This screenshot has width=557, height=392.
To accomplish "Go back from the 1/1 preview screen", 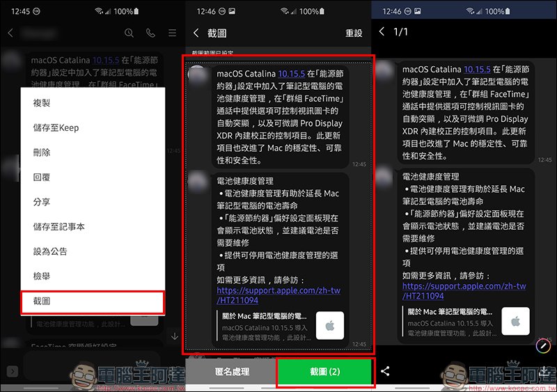I will coord(382,31).
